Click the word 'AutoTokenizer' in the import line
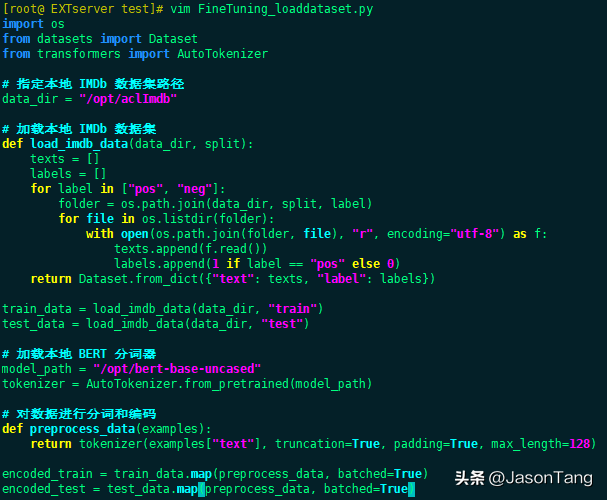Viewport: 607px width, 500px height. (x=223, y=54)
